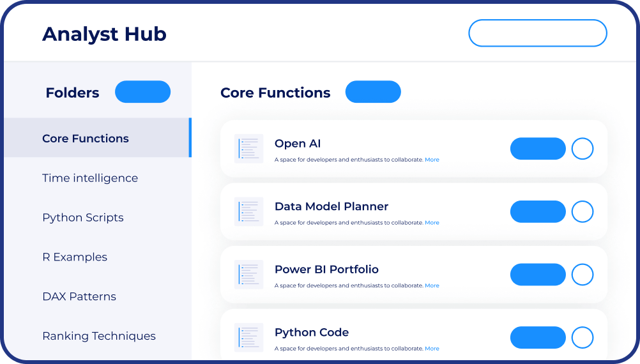Select the R Examples folder
This screenshot has height=364, width=640.
pyautogui.click(x=75, y=257)
